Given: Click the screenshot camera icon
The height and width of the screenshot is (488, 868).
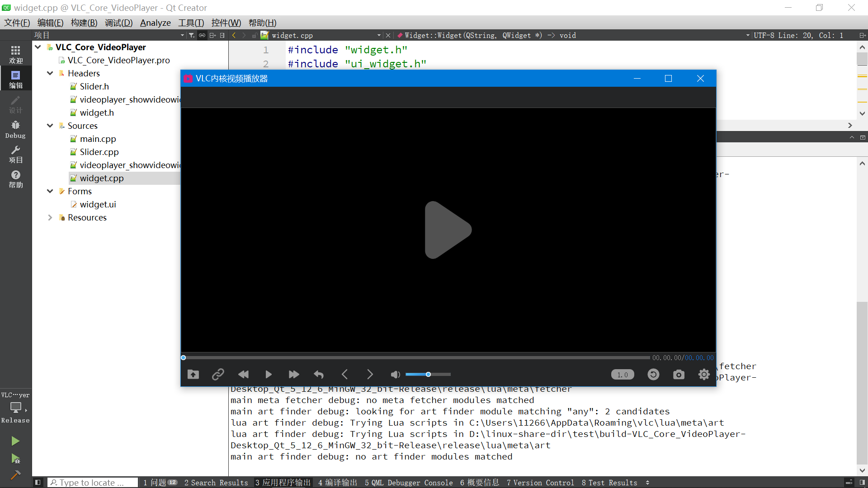Looking at the screenshot, I should pyautogui.click(x=679, y=374).
